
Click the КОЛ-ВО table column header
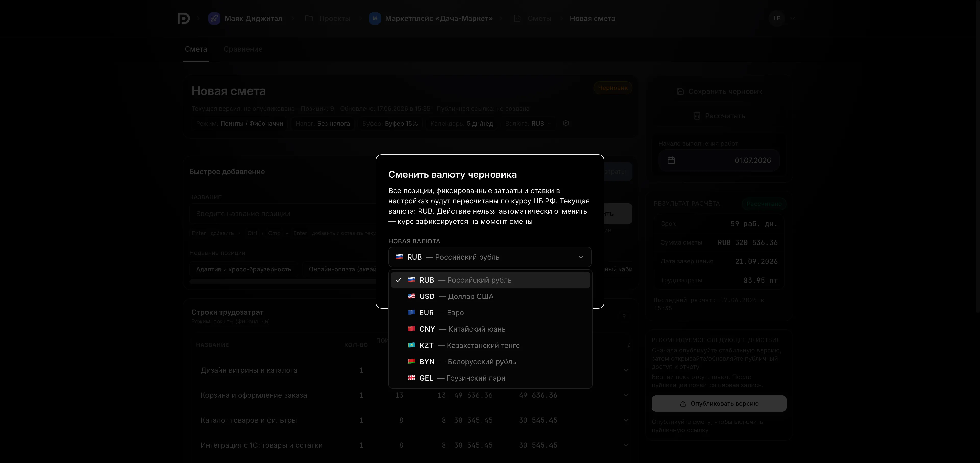point(356,345)
